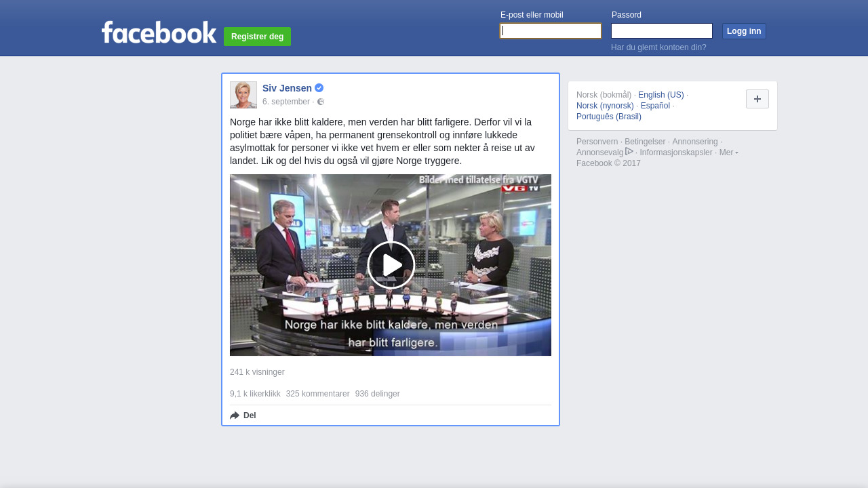Click the AdChoices triangle icon
Image resolution: width=868 pixels, height=488 pixels.
coord(629,152)
